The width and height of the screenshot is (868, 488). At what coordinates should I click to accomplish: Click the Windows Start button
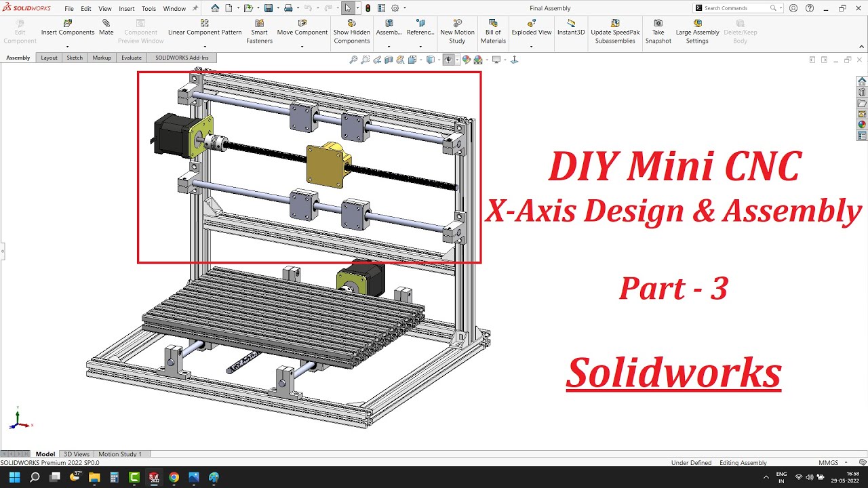click(15, 477)
